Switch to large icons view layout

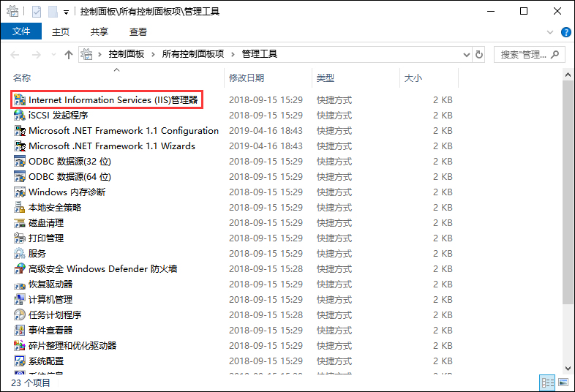tap(563, 382)
